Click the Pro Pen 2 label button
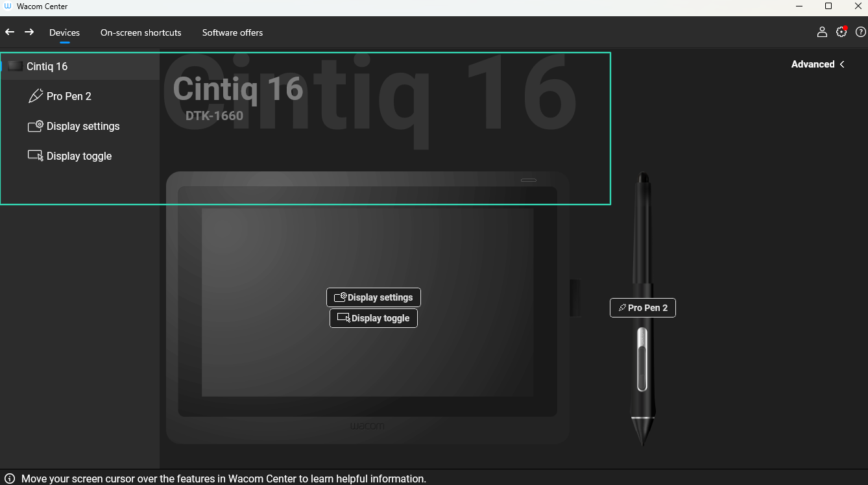The width and height of the screenshot is (868, 485). (643, 308)
